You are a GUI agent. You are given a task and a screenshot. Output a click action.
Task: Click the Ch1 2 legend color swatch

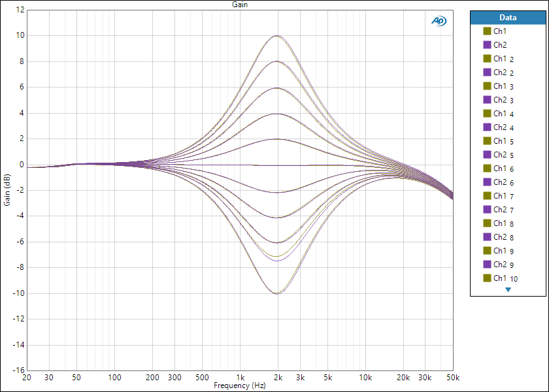click(x=487, y=58)
